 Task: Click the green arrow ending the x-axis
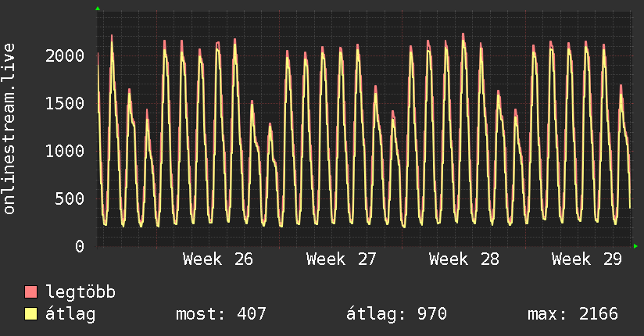(x=635, y=246)
